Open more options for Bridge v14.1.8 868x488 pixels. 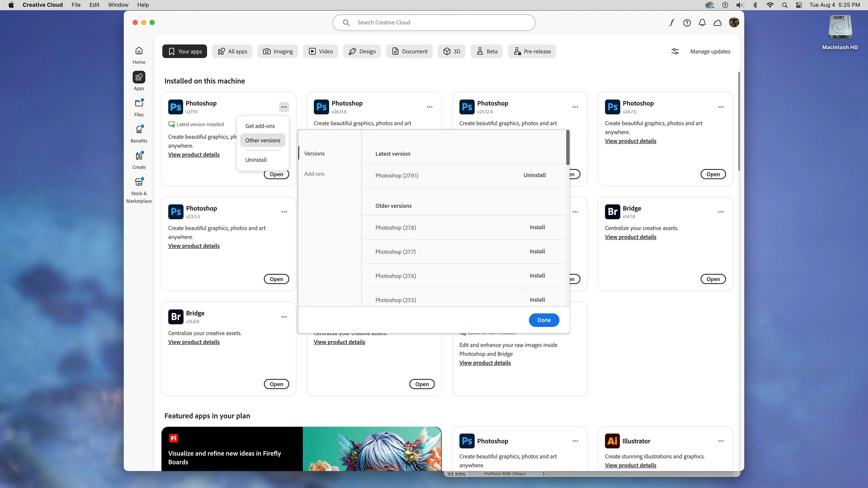[x=721, y=212]
